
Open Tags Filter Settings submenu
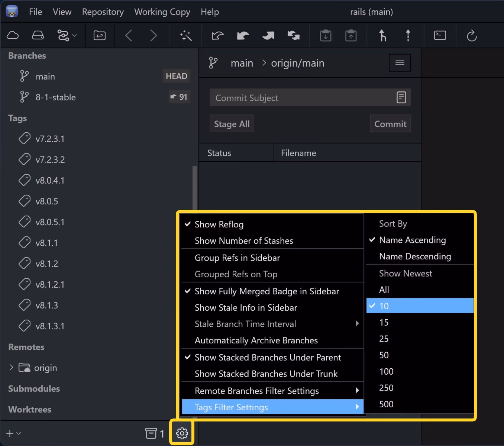(x=272, y=407)
